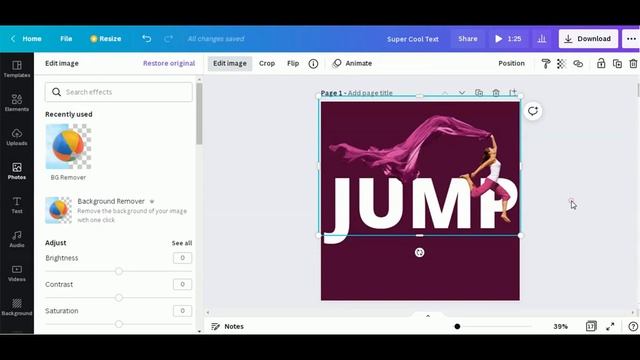This screenshot has width=640, height=360.
Task: Open the Notes panel
Action: [227, 326]
